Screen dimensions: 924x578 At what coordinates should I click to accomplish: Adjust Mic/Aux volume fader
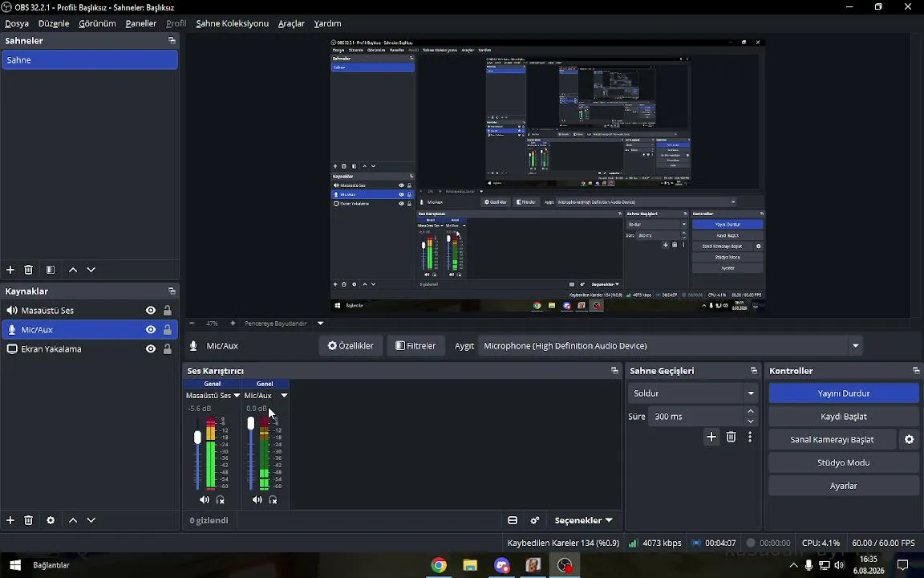250,423
